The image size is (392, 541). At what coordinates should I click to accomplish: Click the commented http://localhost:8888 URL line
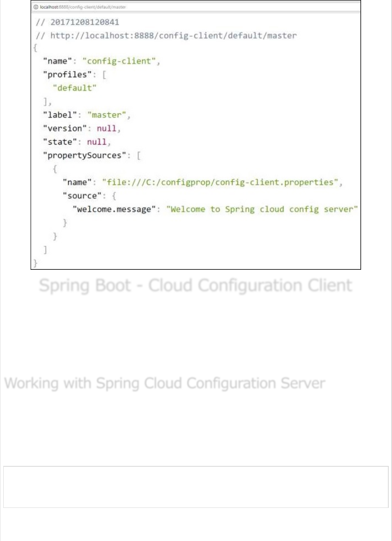coord(166,36)
